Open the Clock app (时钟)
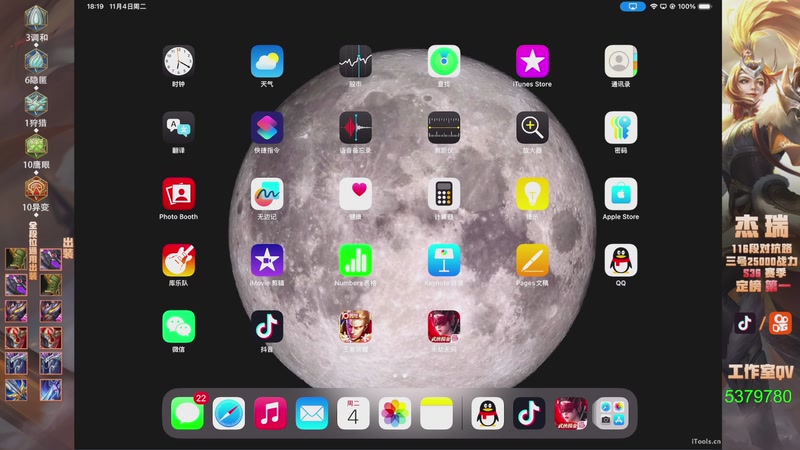 (x=179, y=61)
